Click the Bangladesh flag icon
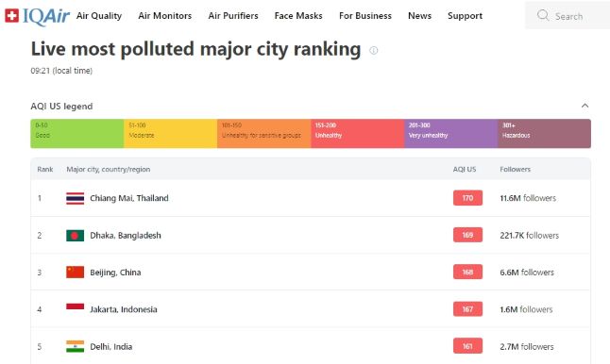This screenshot has width=610, height=364. coord(76,236)
